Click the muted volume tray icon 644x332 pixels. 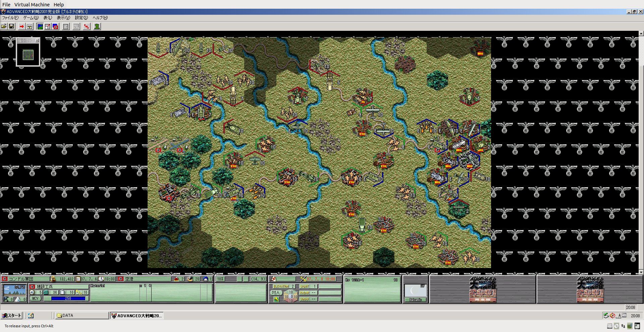coord(612,316)
